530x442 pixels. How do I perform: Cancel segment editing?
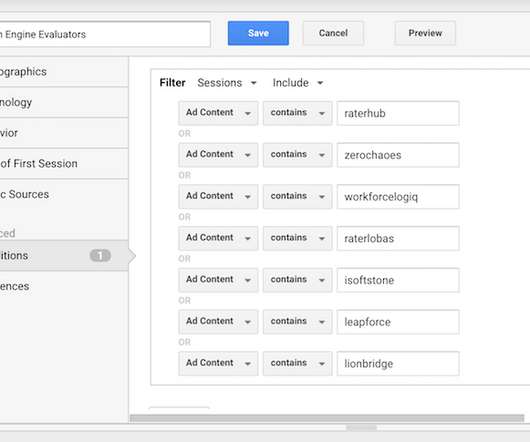coord(333,33)
